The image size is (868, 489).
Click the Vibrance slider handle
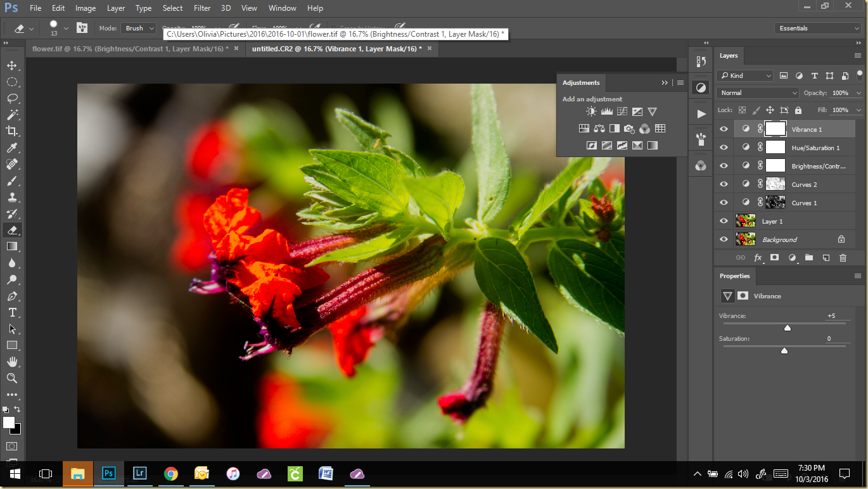point(788,328)
